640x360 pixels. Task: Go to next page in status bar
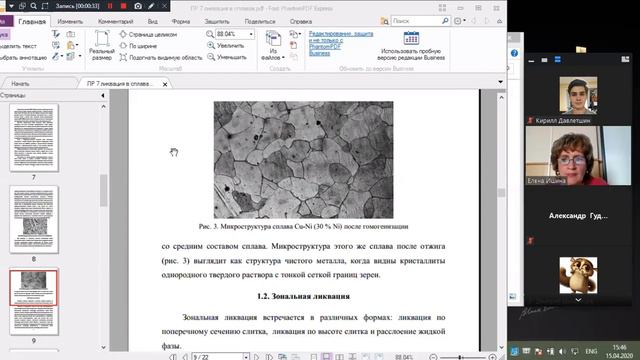256,357
